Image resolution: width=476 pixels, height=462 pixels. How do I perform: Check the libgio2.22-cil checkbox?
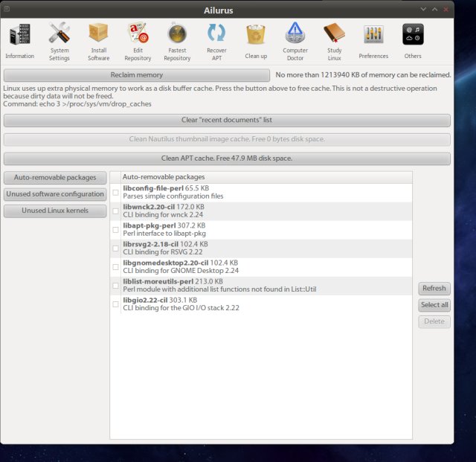(x=116, y=304)
